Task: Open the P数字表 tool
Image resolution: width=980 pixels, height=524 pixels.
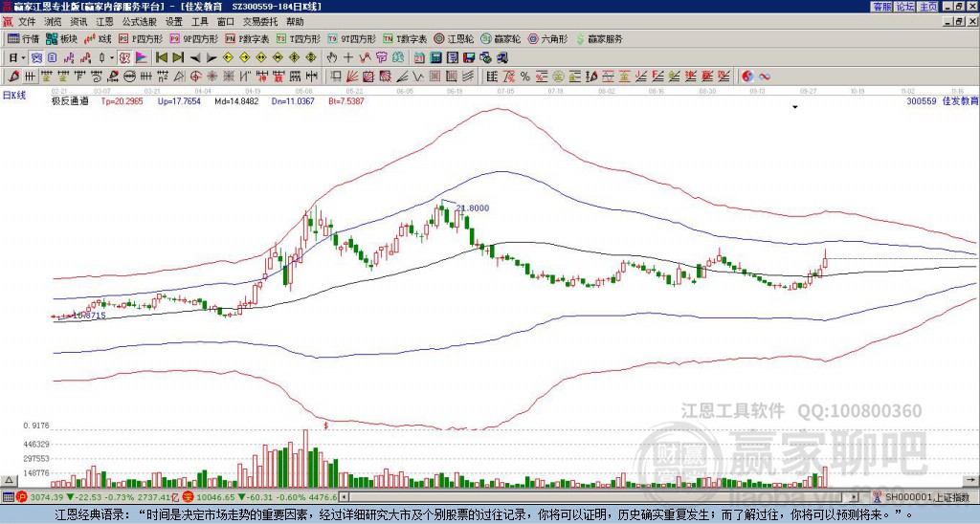Action: [247, 38]
